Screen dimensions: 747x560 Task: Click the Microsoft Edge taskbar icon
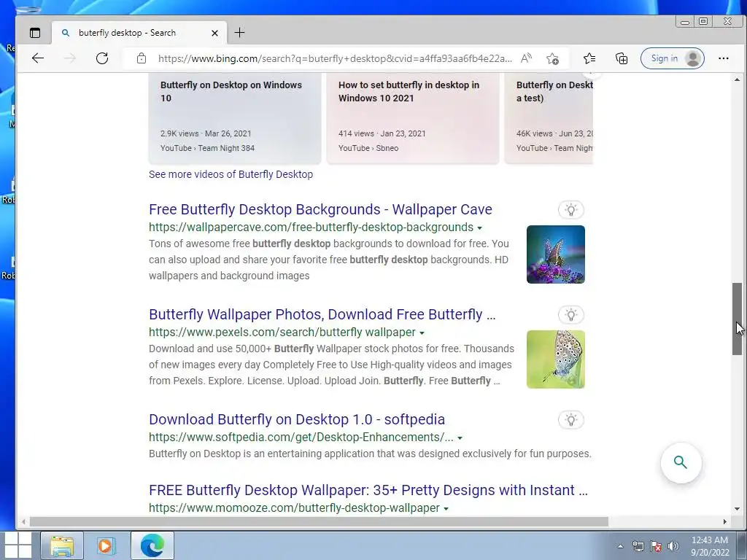coord(152,545)
